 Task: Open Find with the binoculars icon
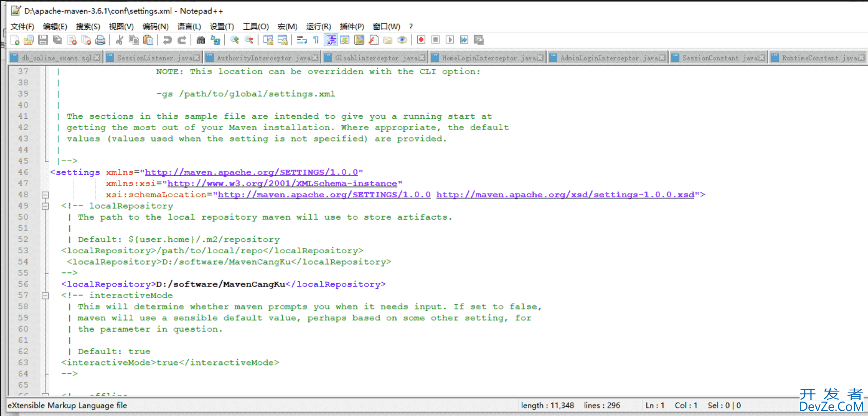201,40
